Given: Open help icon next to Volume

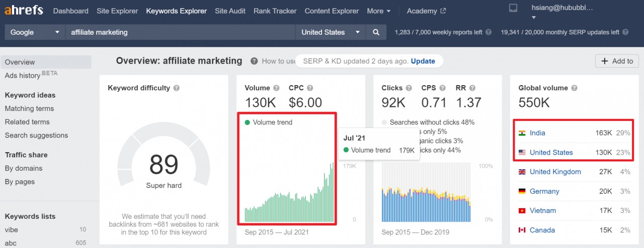Looking at the screenshot, I should pos(277,88).
